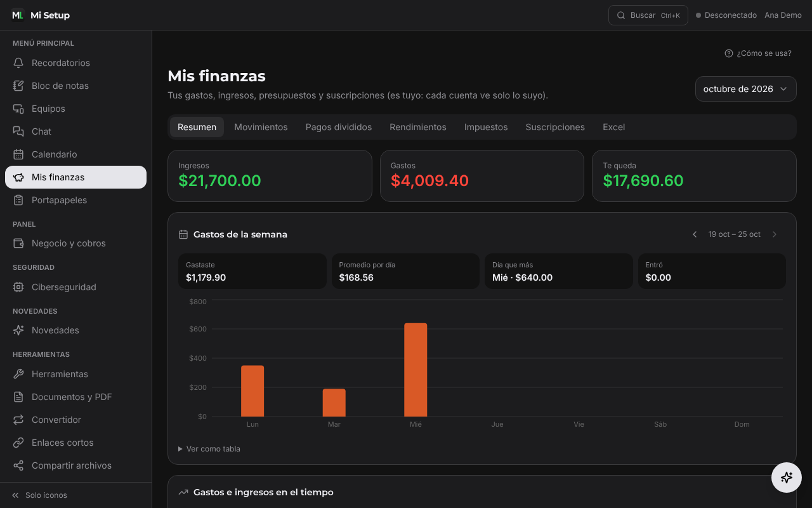This screenshot has width=812, height=508.
Task: Open the Suscripciones tab
Action: pos(555,127)
